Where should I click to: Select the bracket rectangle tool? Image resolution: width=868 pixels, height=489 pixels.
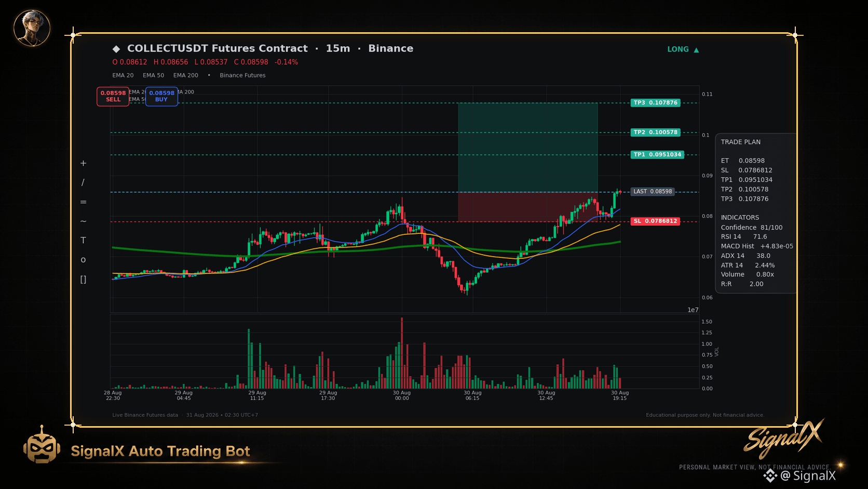click(x=83, y=279)
